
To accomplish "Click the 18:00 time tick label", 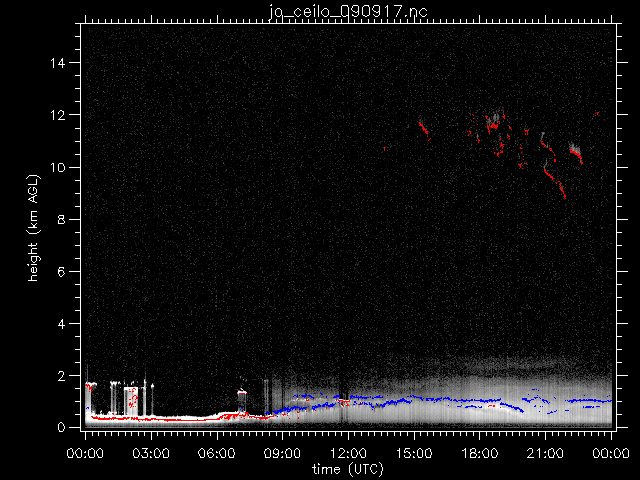I will pyautogui.click(x=479, y=453).
